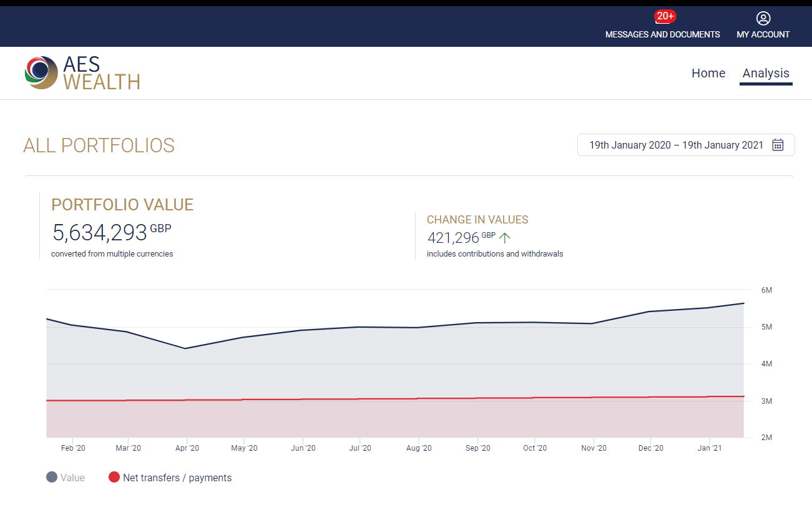Click the red Net transfers color dot
Screen dimensions: 812x505
click(x=114, y=478)
